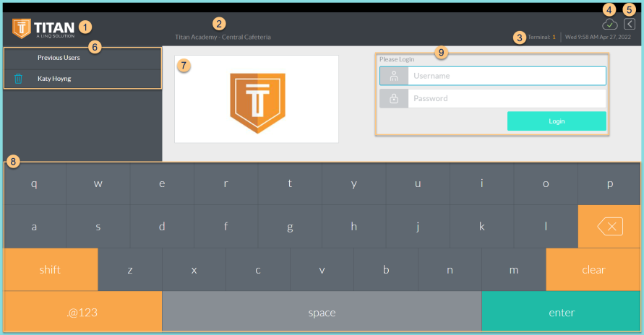644x335 pixels.
Task: Tap the p key
Action: [x=609, y=183]
